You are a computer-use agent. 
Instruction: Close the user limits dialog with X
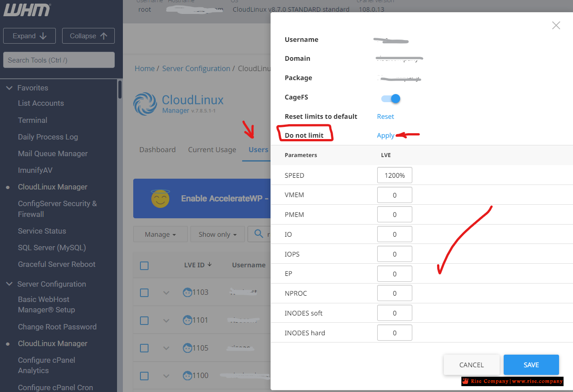pyautogui.click(x=556, y=26)
